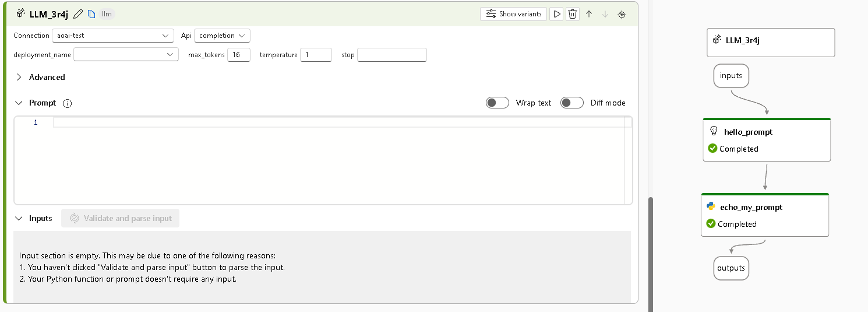Click the Show variants button

(x=513, y=14)
